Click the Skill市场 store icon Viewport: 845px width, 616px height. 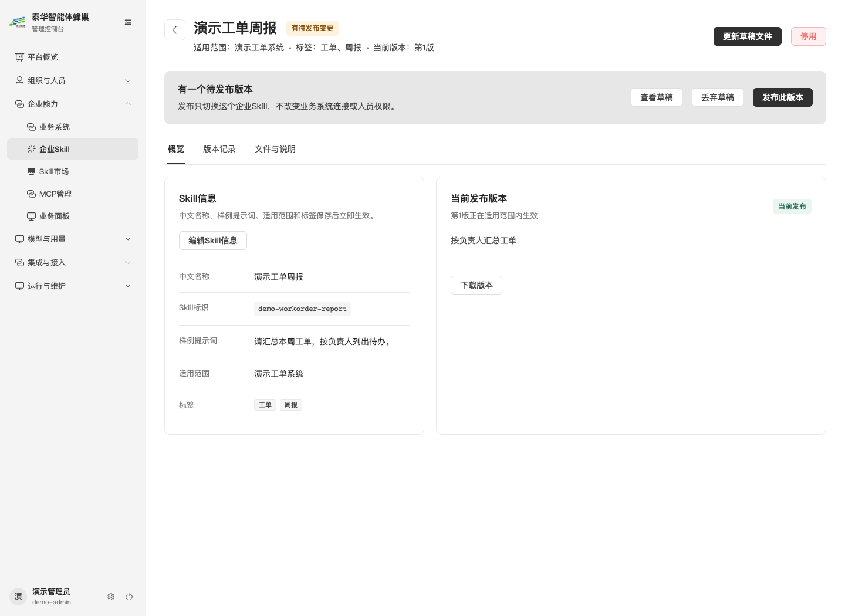coord(31,171)
